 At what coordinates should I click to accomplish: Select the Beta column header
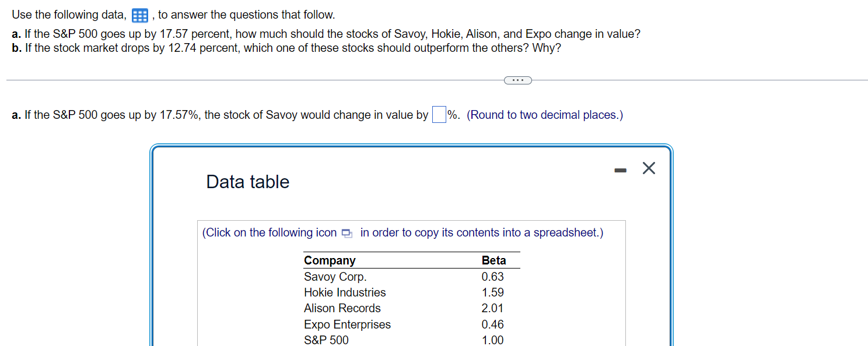click(494, 260)
